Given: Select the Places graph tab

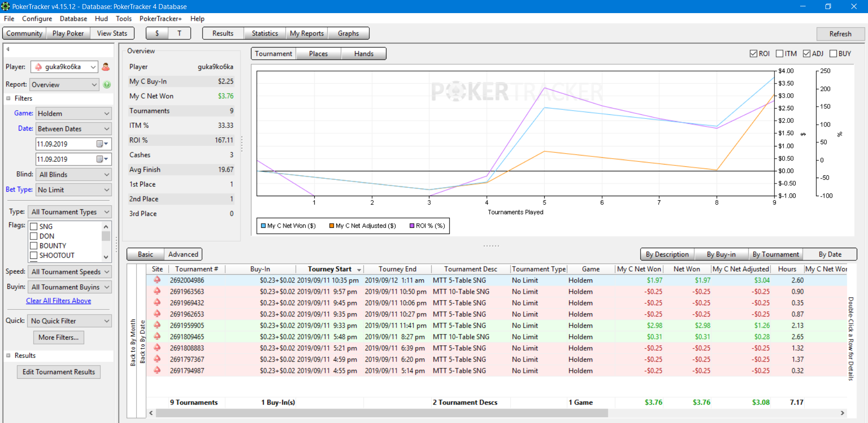Looking at the screenshot, I should pos(318,54).
